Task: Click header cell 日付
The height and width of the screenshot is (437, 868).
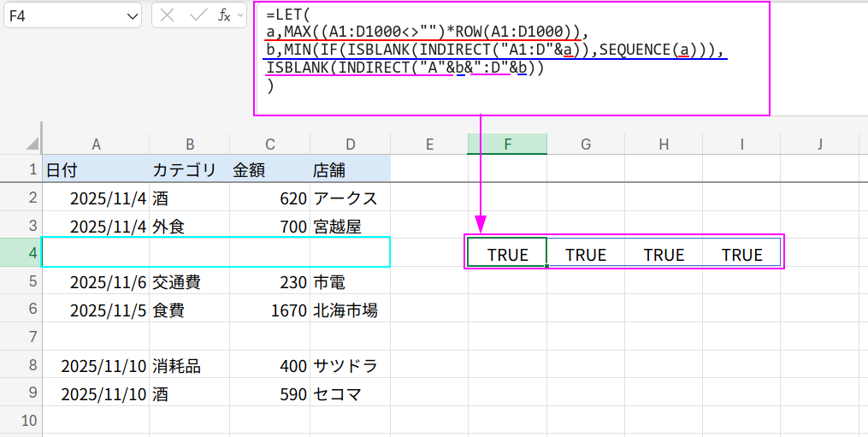Action: point(96,169)
